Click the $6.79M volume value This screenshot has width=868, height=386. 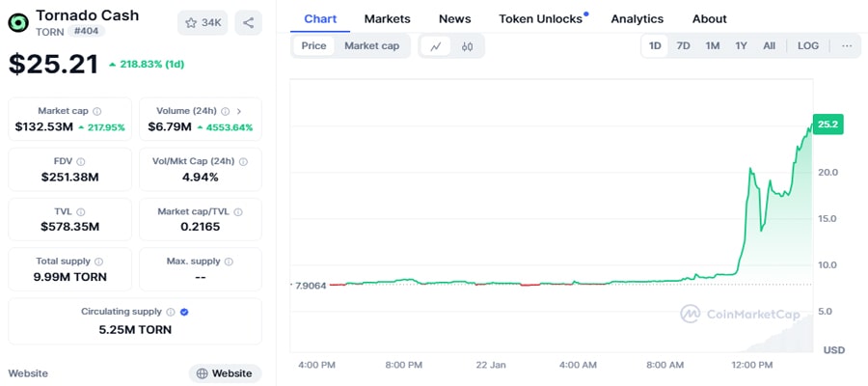point(170,127)
